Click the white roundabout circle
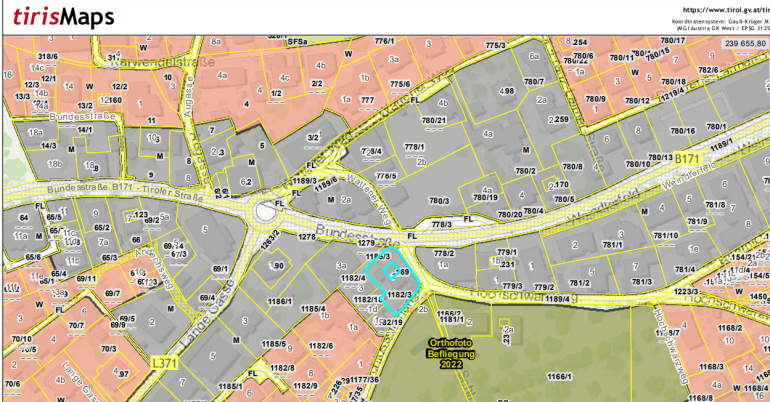 pyautogui.click(x=267, y=212)
